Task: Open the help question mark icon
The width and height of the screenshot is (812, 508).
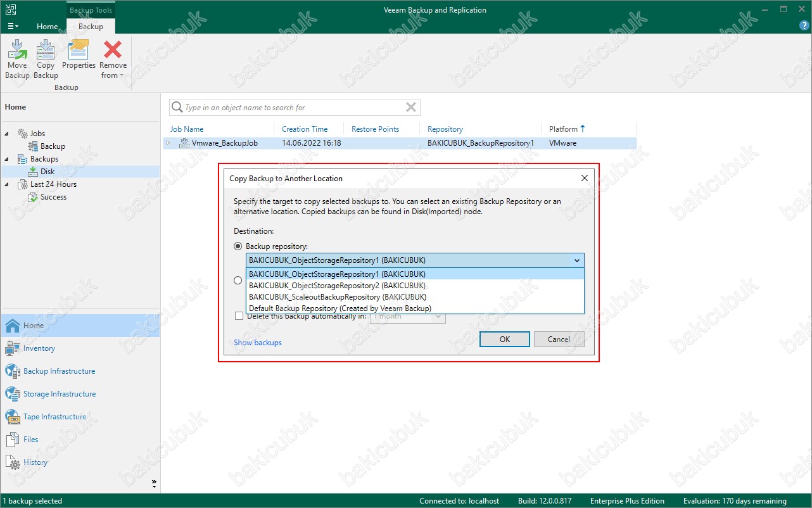Action: [x=804, y=26]
